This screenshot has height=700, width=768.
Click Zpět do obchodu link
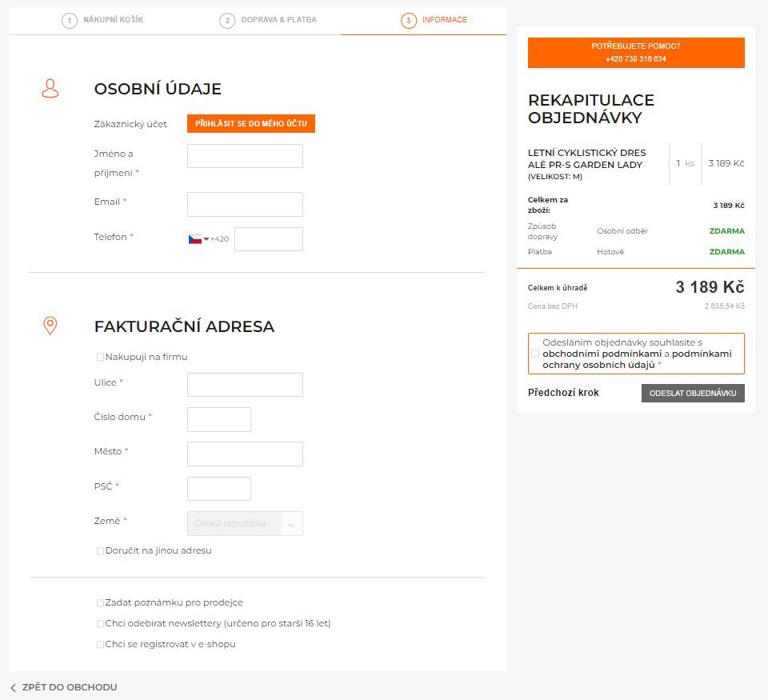pyautogui.click(x=70, y=687)
